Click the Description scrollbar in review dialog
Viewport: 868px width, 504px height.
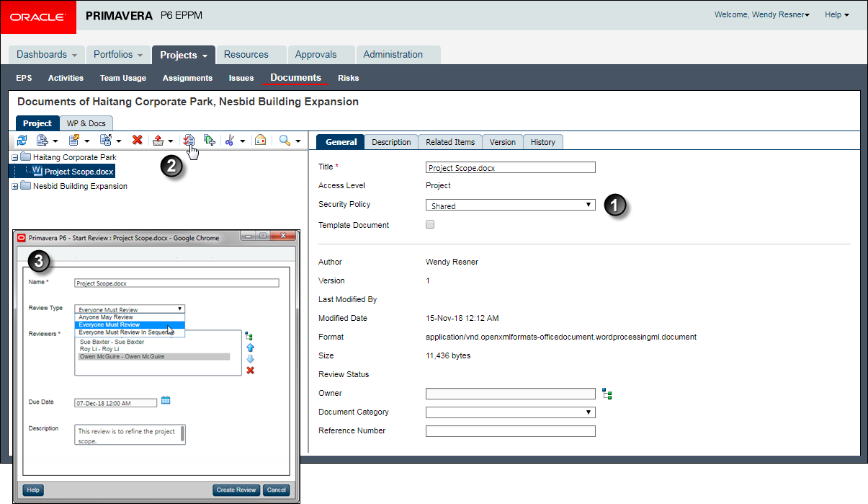pyautogui.click(x=182, y=434)
